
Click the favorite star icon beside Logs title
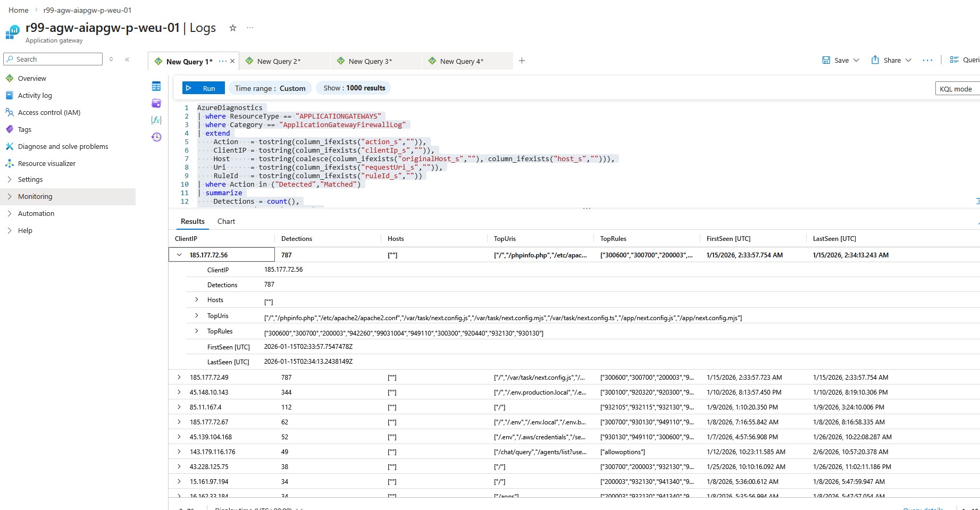click(232, 28)
